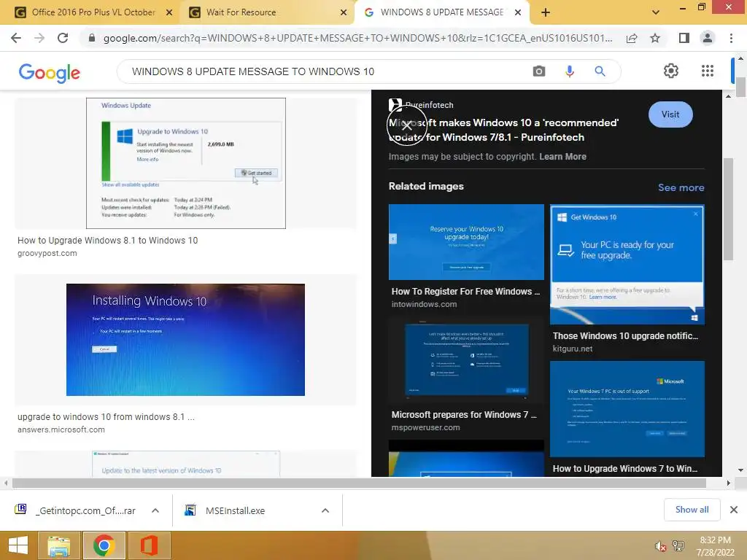Open a new tab with plus button
This screenshot has width=747, height=560.
[546, 12]
